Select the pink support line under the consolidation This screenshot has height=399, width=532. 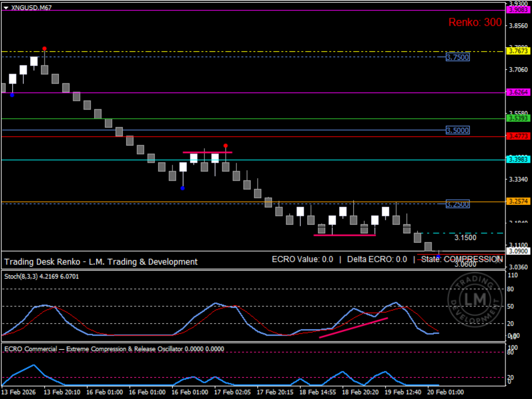coord(344,235)
